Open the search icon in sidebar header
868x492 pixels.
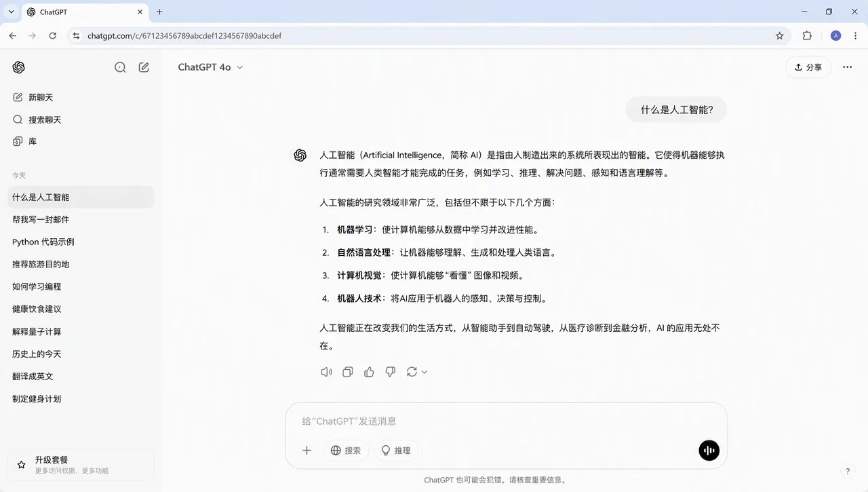[120, 67]
